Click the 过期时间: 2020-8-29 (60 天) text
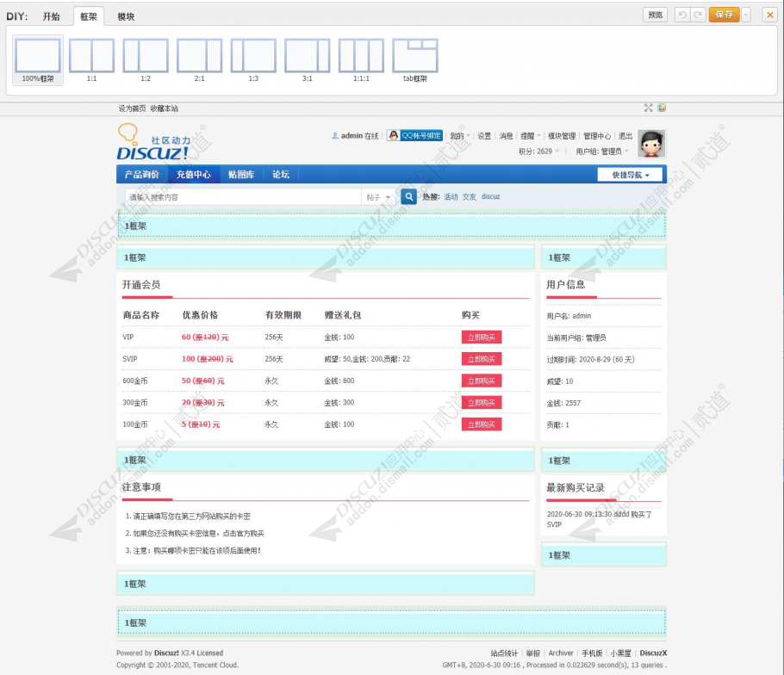 point(590,359)
